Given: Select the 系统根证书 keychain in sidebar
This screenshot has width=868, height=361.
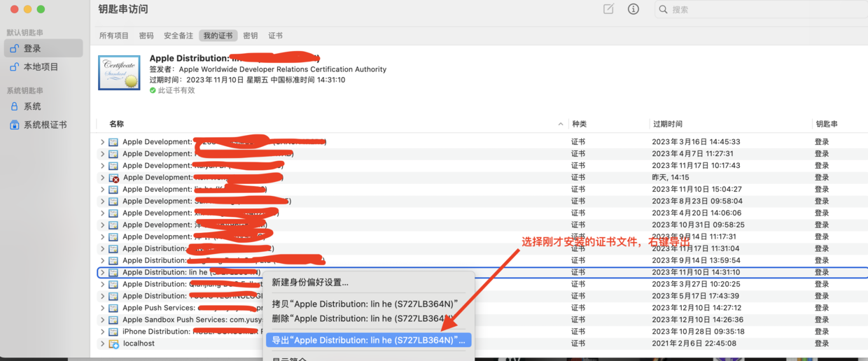Looking at the screenshot, I should [x=43, y=125].
